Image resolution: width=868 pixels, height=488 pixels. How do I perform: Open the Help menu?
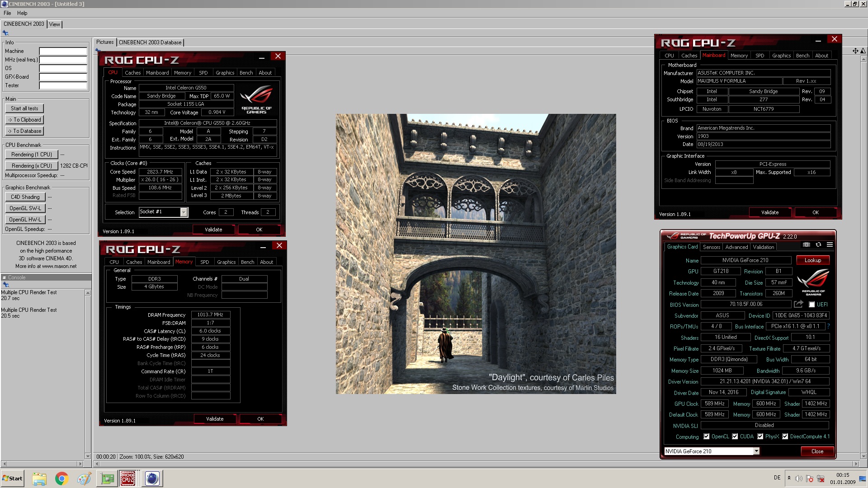pos(22,13)
